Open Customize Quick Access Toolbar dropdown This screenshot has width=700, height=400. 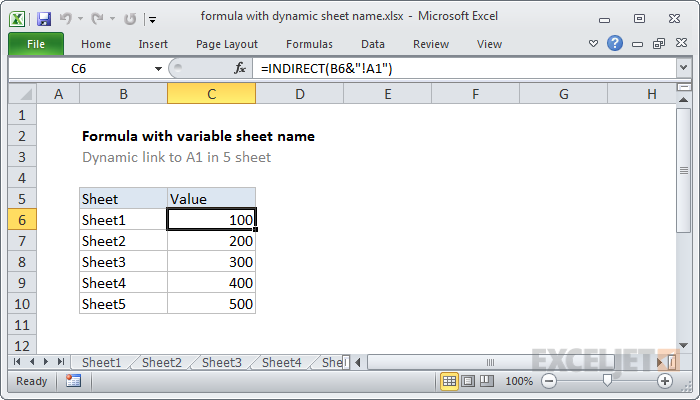click(x=151, y=18)
